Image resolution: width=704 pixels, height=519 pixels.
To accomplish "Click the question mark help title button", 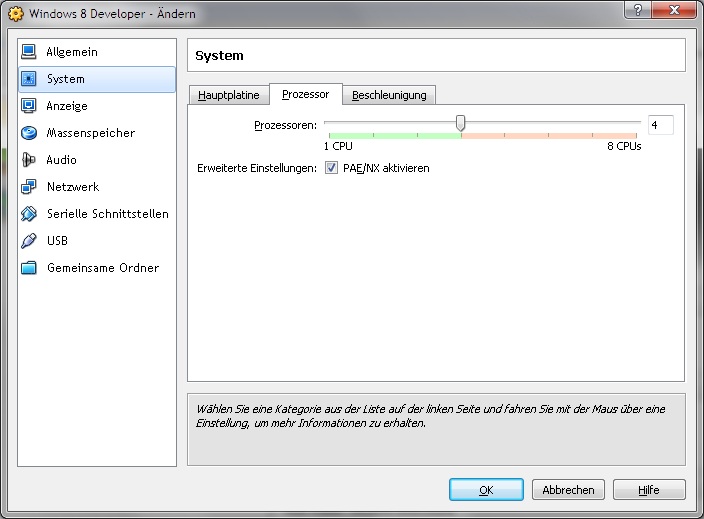I will click(638, 9).
